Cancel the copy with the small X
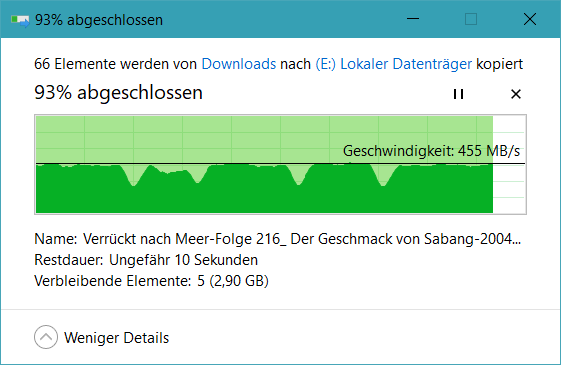 tap(516, 94)
